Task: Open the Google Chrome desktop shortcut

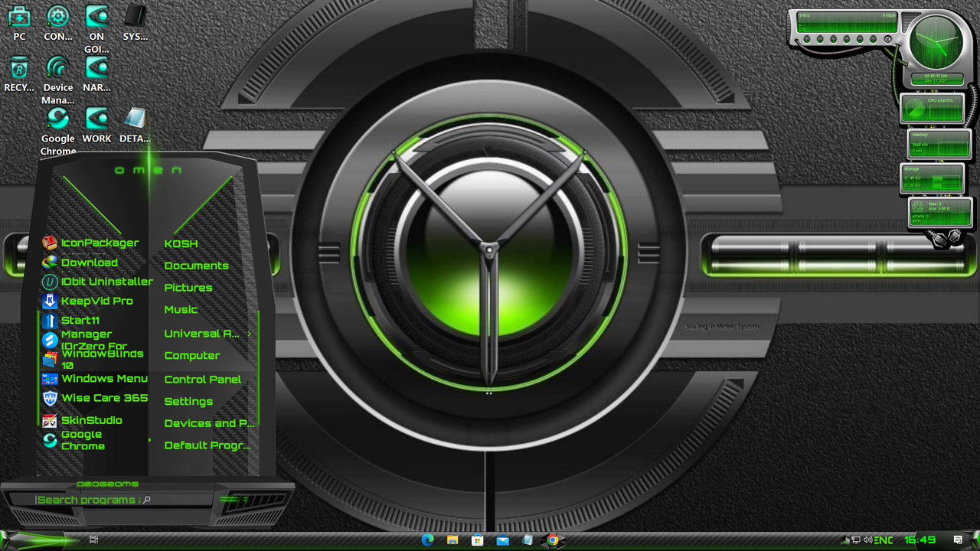Action: (x=58, y=132)
